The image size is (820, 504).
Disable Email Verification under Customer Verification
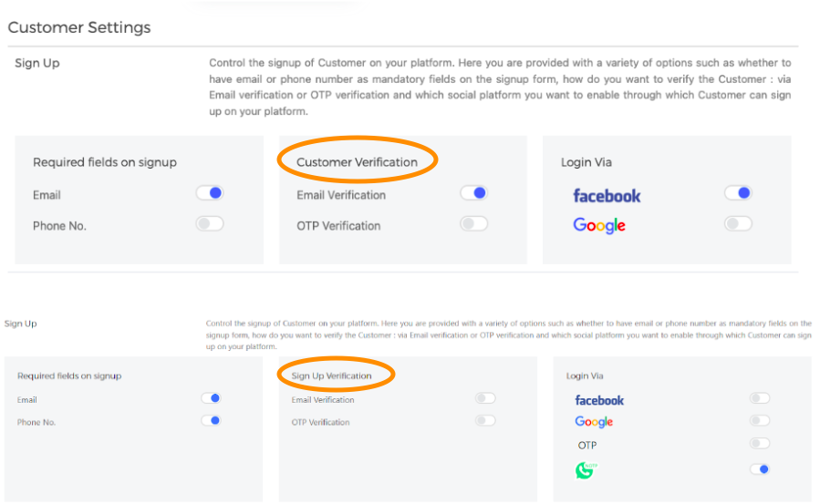click(473, 193)
